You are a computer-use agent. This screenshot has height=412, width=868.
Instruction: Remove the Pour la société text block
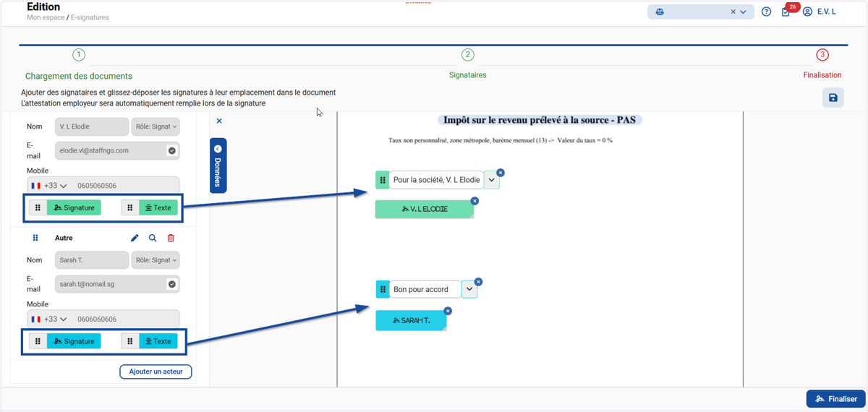pos(501,173)
